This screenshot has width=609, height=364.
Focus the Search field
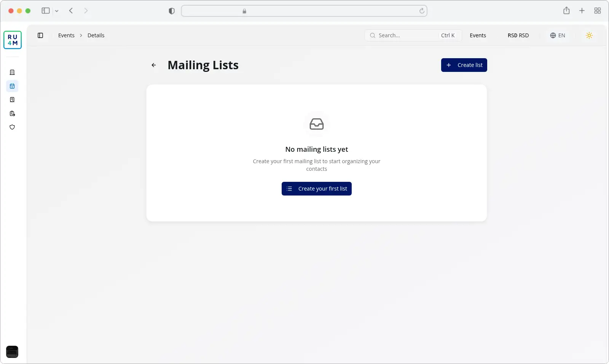[x=413, y=35]
